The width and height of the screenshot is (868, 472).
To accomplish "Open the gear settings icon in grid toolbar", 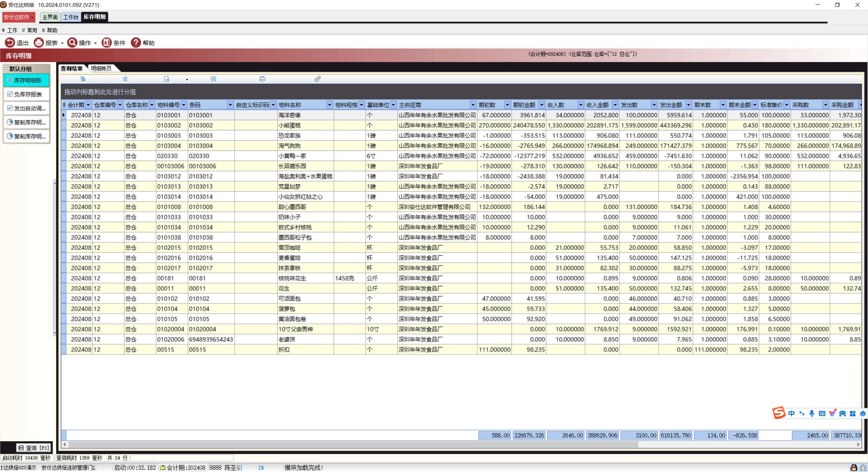I will [x=317, y=79].
